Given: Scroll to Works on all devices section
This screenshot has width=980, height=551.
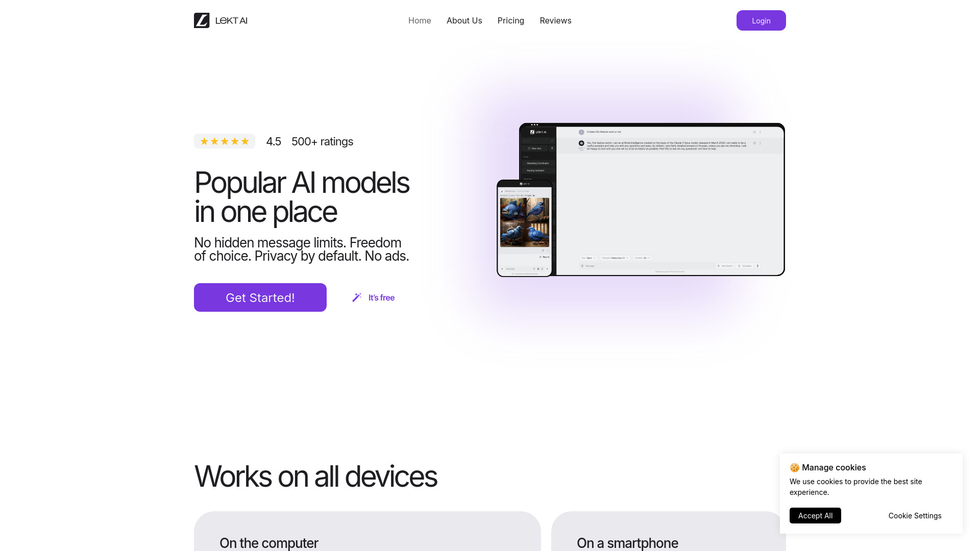Looking at the screenshot, I should [x=315, y=477].
